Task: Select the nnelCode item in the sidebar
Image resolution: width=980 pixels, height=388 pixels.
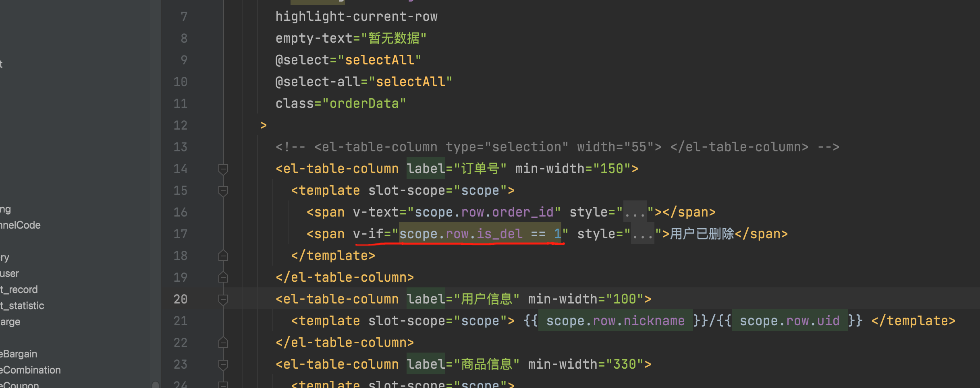Action: (x=20, y=225)
